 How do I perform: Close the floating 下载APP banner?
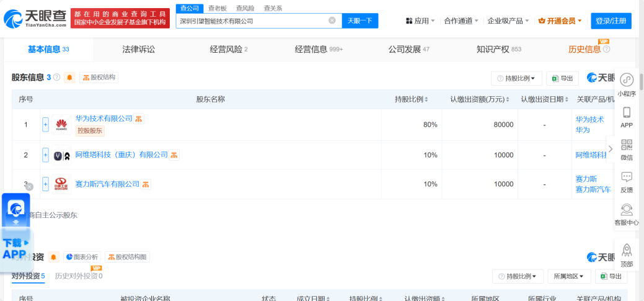tap(29, 186)
